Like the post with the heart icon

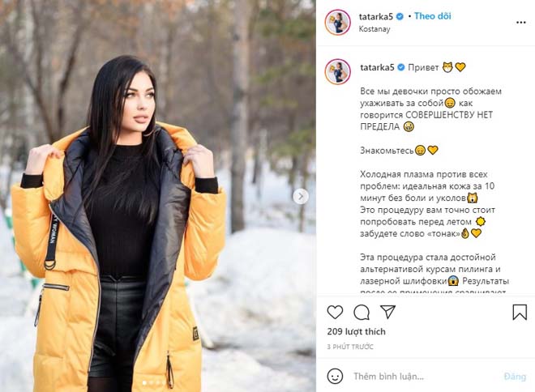tap(335, 312)
